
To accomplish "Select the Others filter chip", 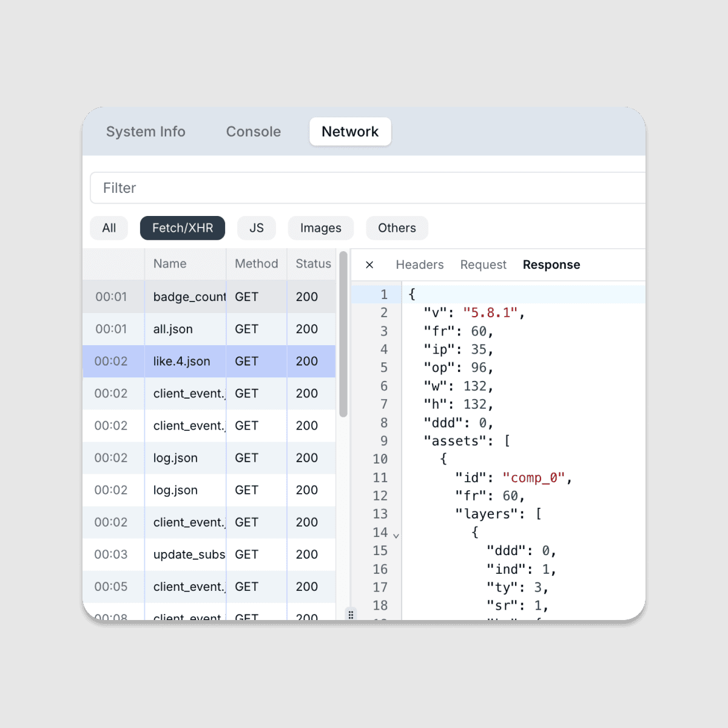I will coord(397,228).
